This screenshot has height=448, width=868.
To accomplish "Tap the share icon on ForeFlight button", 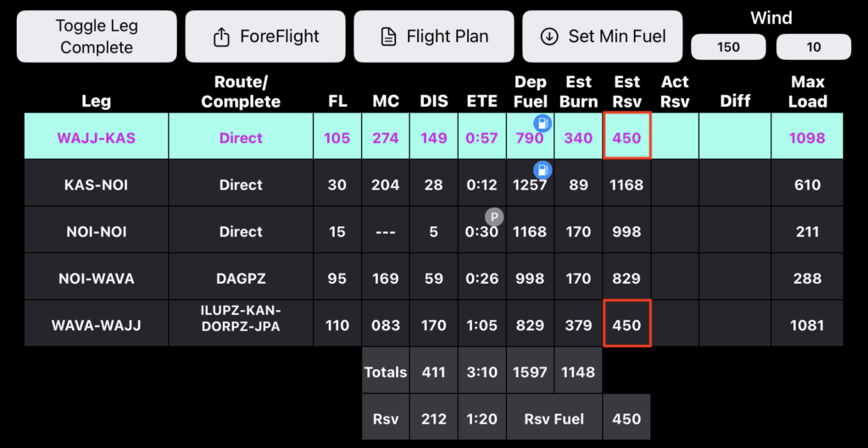I will tap(222, 37).
